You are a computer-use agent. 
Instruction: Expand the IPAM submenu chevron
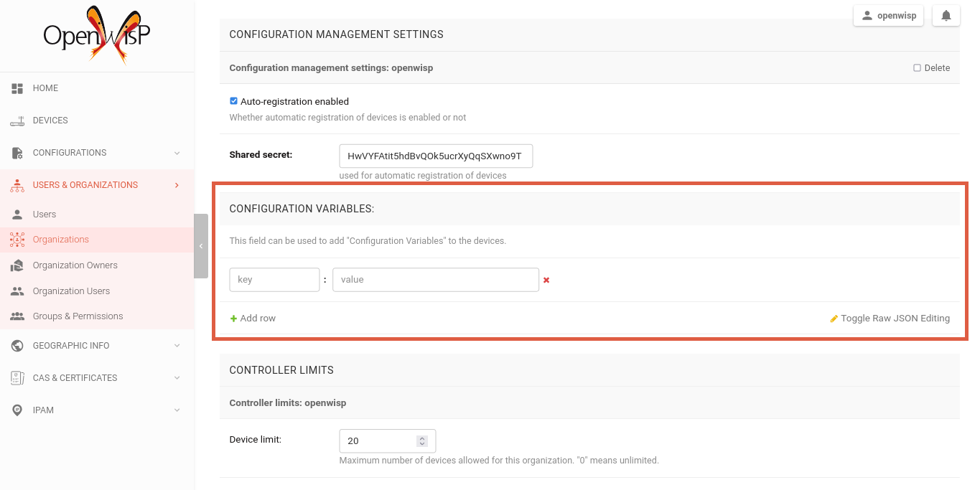click(177, 410)
